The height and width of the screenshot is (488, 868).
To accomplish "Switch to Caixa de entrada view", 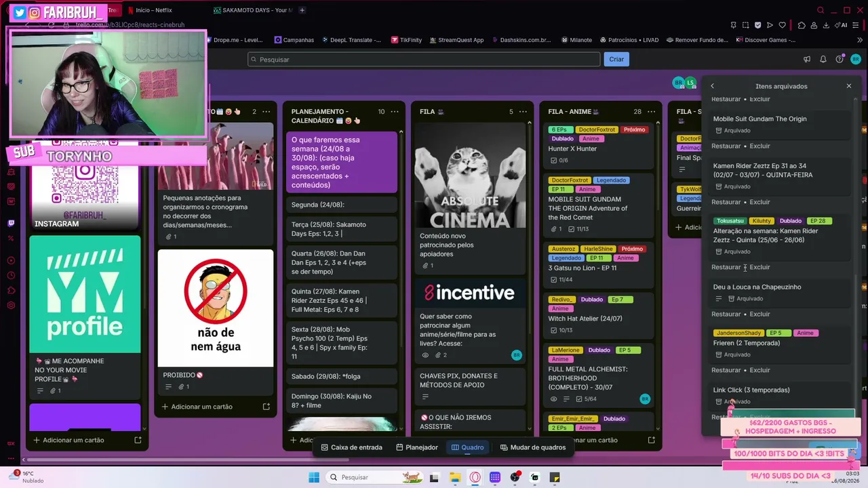I will pyautogui.click(x=351, y=447).
